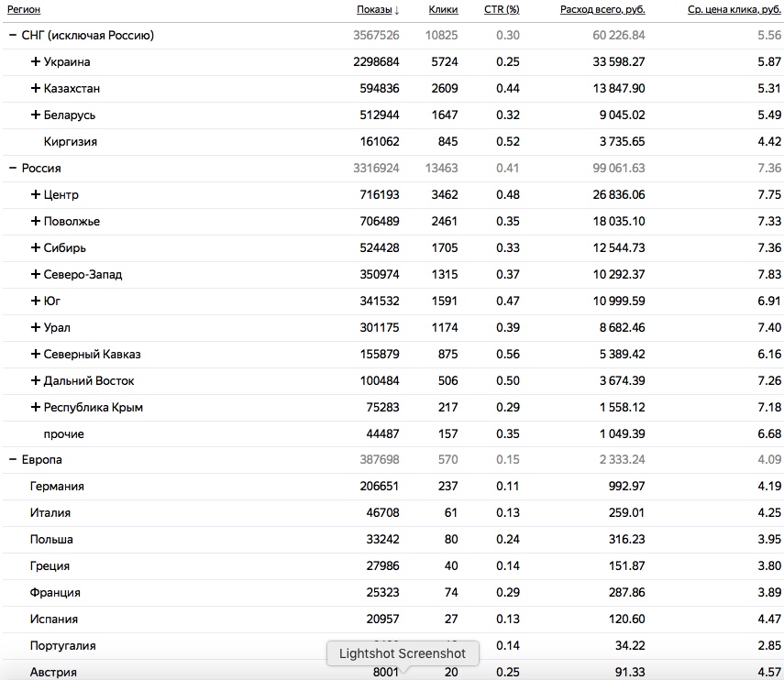Collapse the Россия group

[13, 168]
